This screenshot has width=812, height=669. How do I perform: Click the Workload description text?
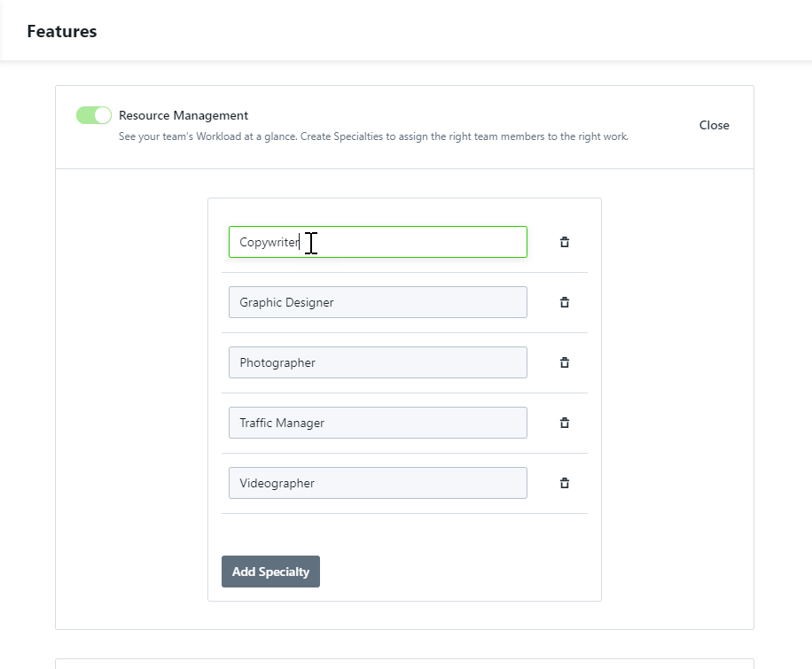point(373,136)
